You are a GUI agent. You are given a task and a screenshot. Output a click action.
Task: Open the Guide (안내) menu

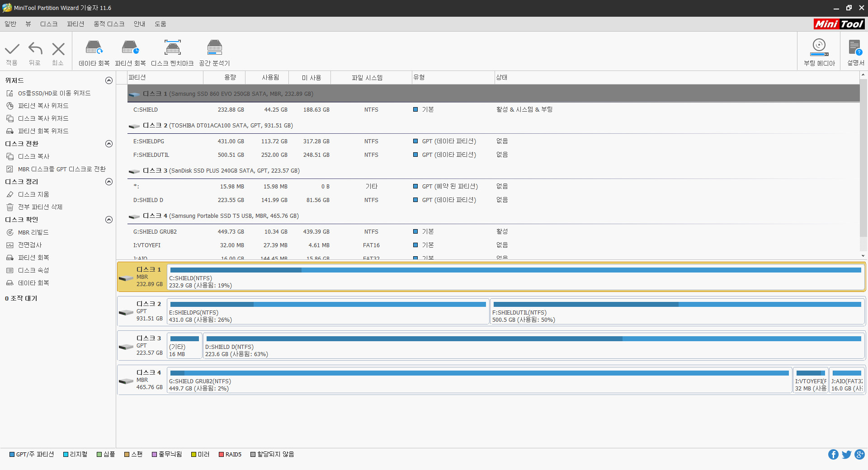coord(139,24)
